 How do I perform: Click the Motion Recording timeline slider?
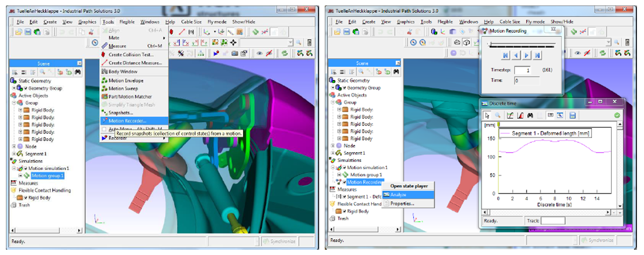click(521, 44)
